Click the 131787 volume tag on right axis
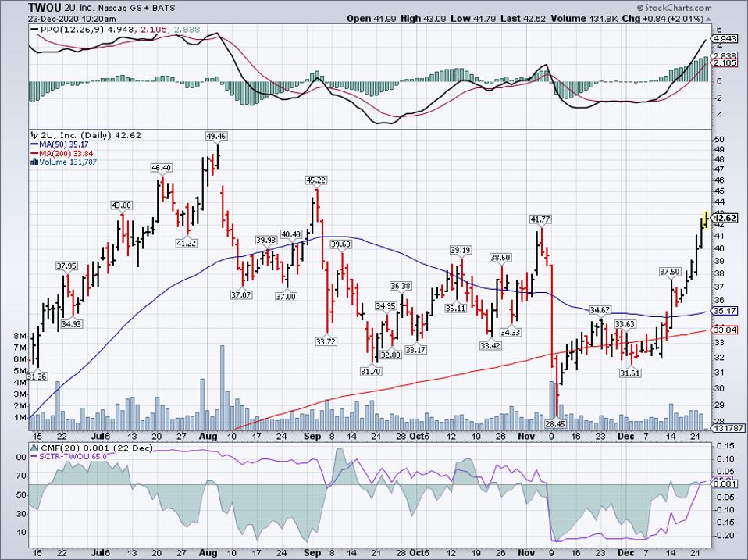This screenshot has width=748, height=560. 728,428
